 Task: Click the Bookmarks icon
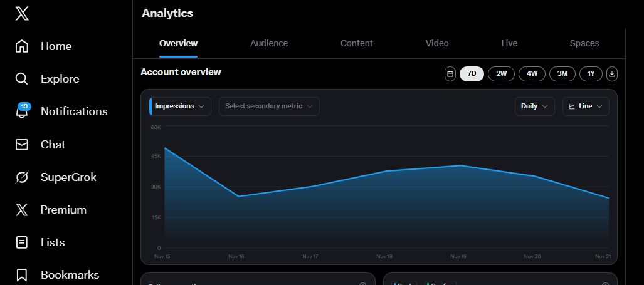tap(22, 275)
